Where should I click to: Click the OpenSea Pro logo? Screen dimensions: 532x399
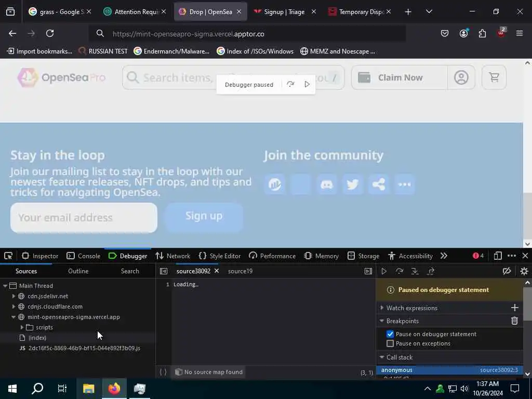tap(61, 77)
